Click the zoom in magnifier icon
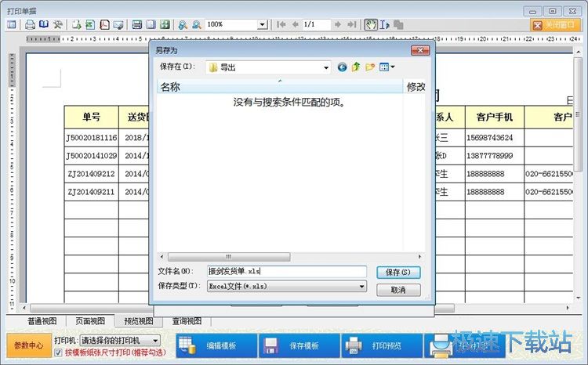The image size is (588, 365). [183, 25]
